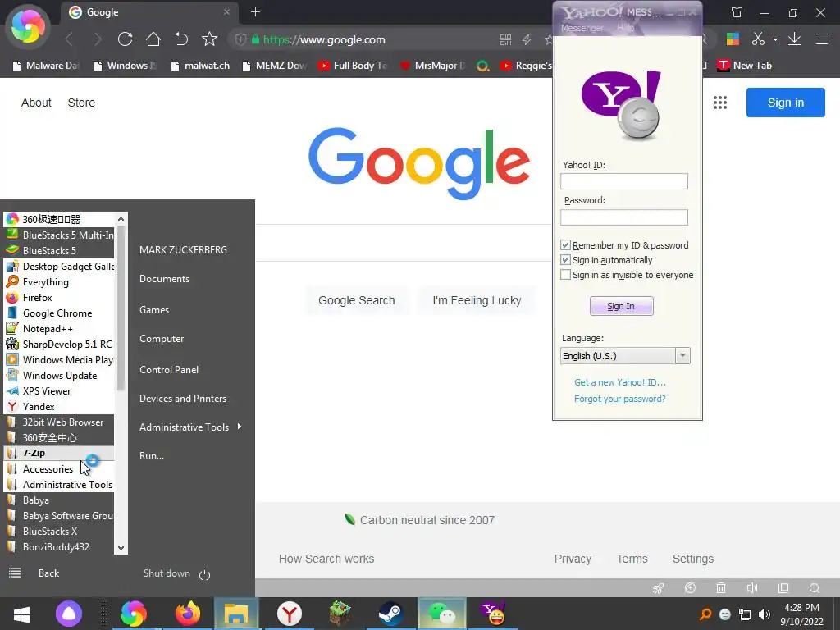Click the scissors screenshot tool icon
The image size is (840, 630).
coord(758,39)
